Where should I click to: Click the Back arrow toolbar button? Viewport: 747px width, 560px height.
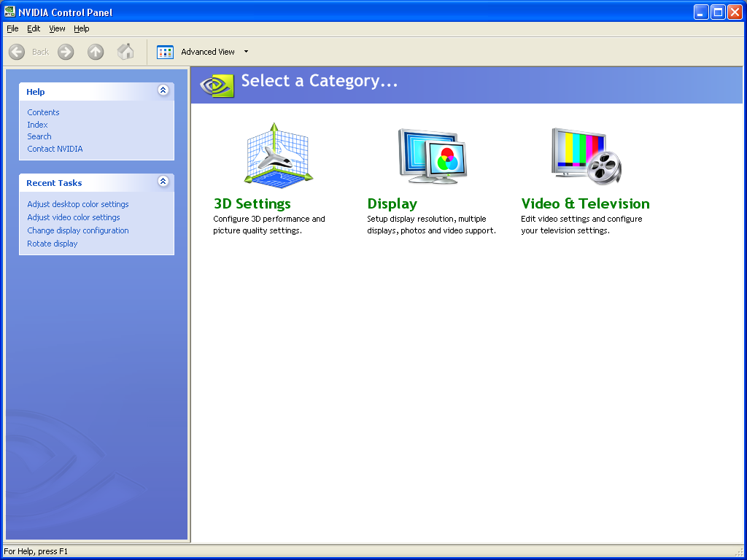click(x=18, y=52)
